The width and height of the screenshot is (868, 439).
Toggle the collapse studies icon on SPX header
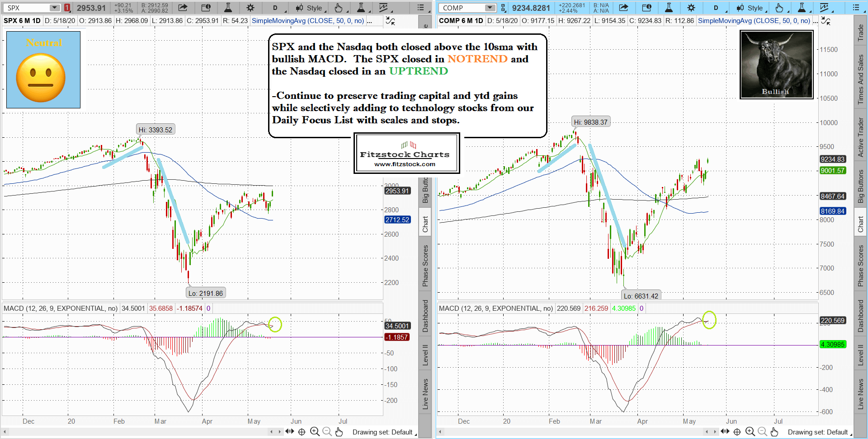(x=390, y=21)
